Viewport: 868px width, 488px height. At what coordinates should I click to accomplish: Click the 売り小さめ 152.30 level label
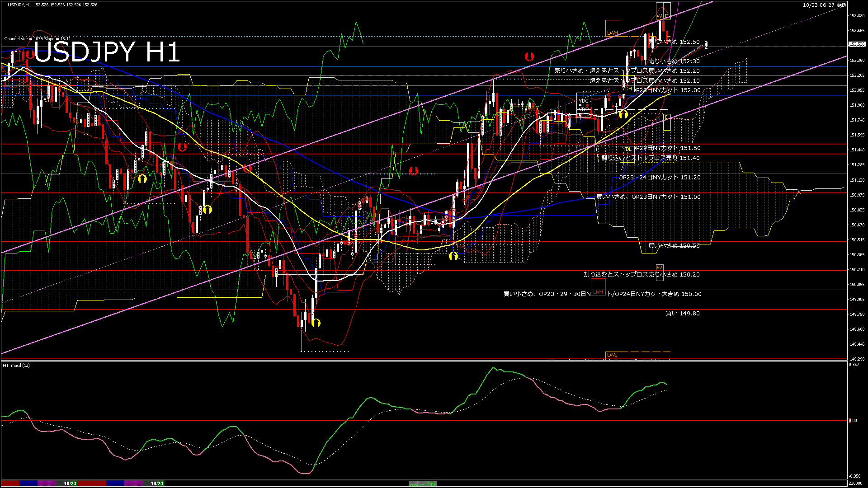[x=674, y=61]
